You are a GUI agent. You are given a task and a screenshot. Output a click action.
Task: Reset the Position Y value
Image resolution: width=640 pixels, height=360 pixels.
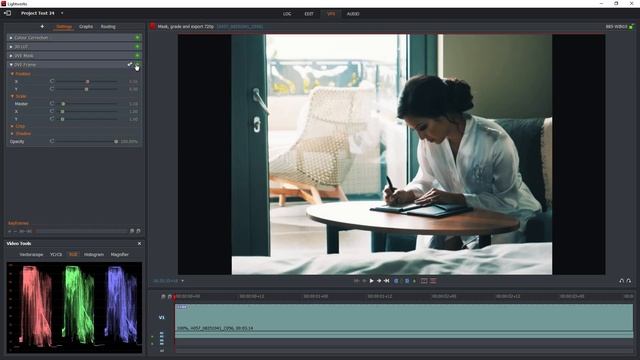(x=52, y=89)
